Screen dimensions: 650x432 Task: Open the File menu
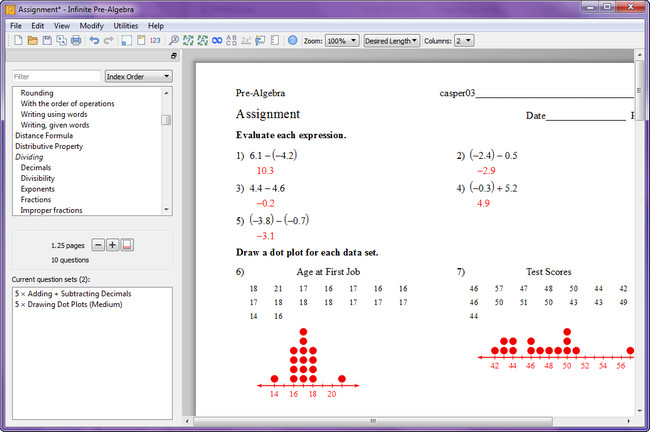pos(16,26)
